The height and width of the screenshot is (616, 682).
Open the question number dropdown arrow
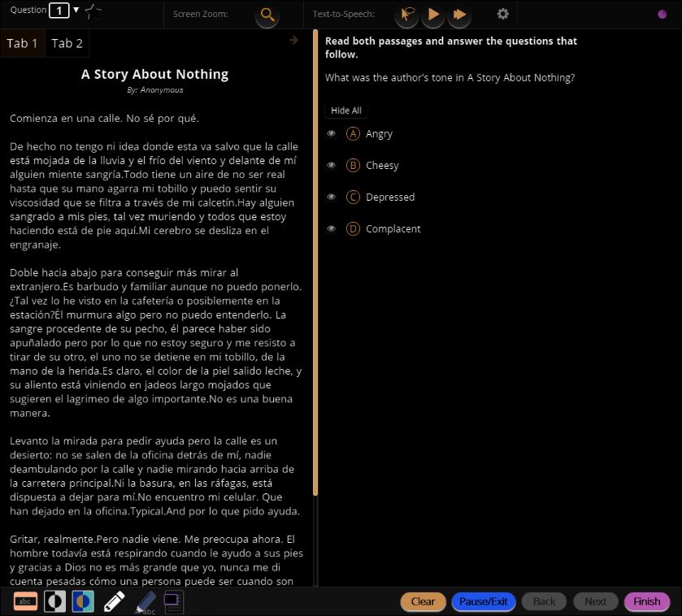[x=76, y=10]
